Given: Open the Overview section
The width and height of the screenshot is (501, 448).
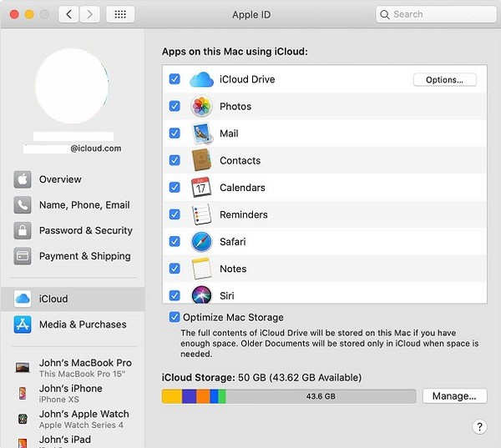Looking at the screenshot, I should tap(73, 179).
